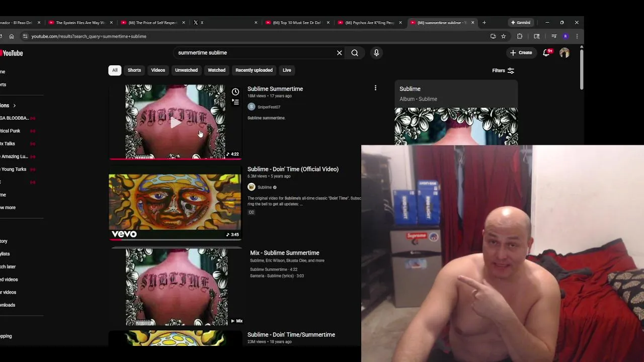Select the Videos filter chip
This screenshot has height=362, width=644.
click(x=158, y=70)
